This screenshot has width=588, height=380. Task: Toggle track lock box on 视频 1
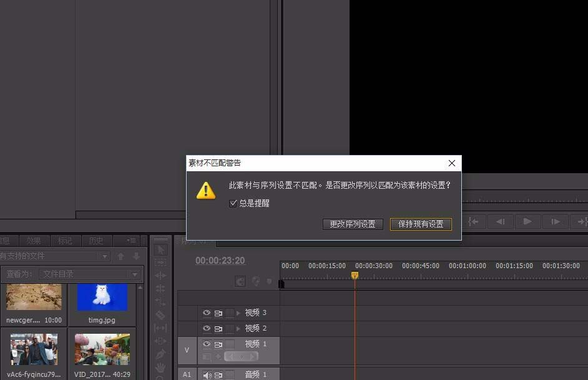[230, 344]
